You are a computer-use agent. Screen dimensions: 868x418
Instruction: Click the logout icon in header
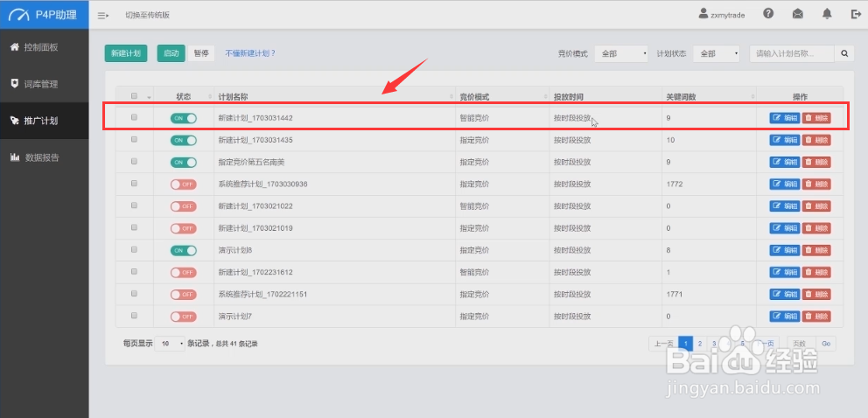click(x=856, y=15)
